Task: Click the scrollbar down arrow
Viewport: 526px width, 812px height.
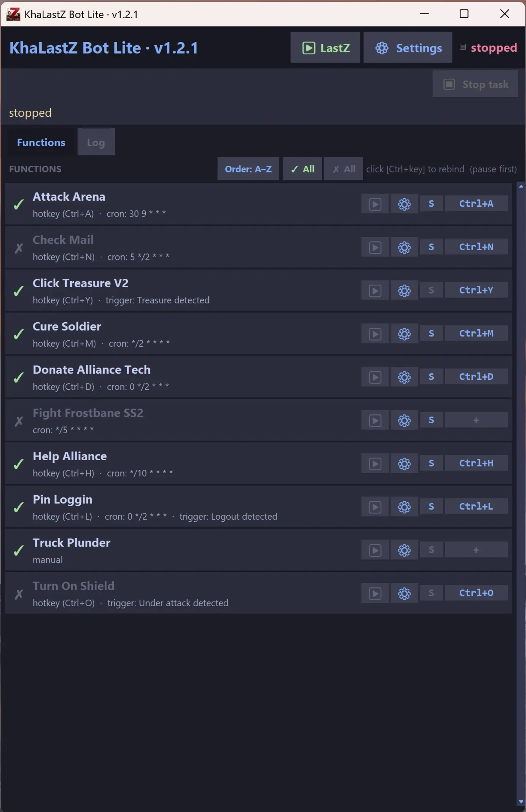Action: (x=521, y=801)
